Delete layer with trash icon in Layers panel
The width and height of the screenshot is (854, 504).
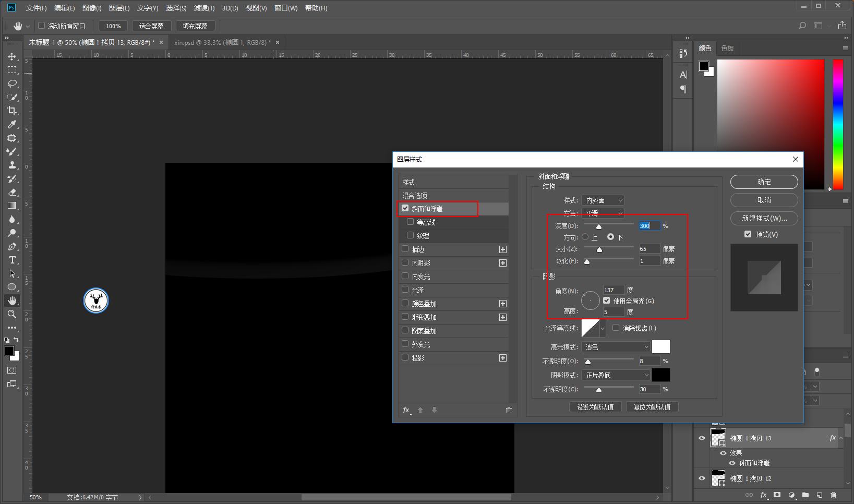coord(833,495)
